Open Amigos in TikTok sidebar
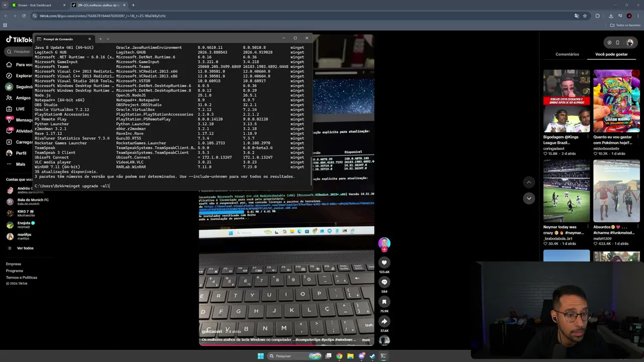 pos(19,98)
